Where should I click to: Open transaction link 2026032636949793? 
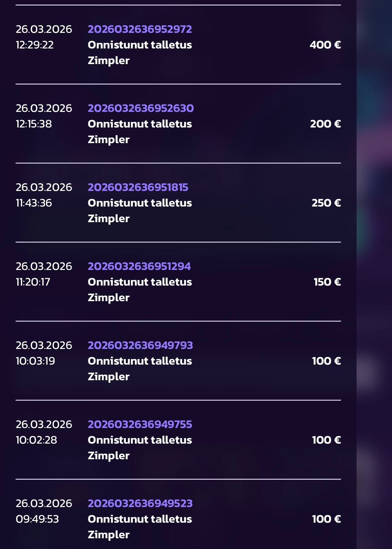(140, 345)
